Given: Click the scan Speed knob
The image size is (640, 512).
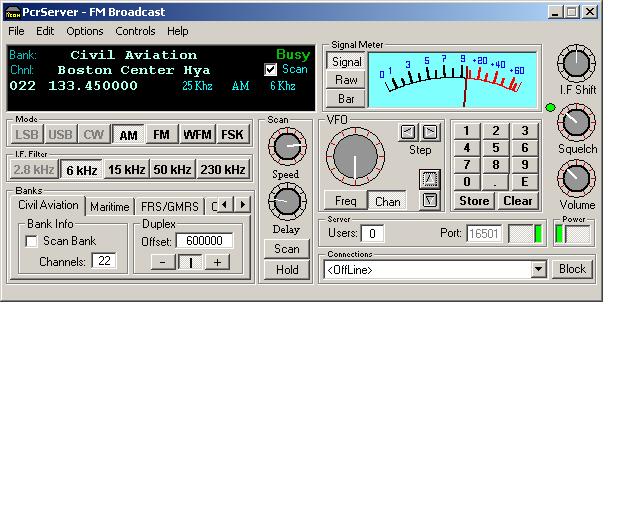Looking at the screenshot, I should [285, 147].
